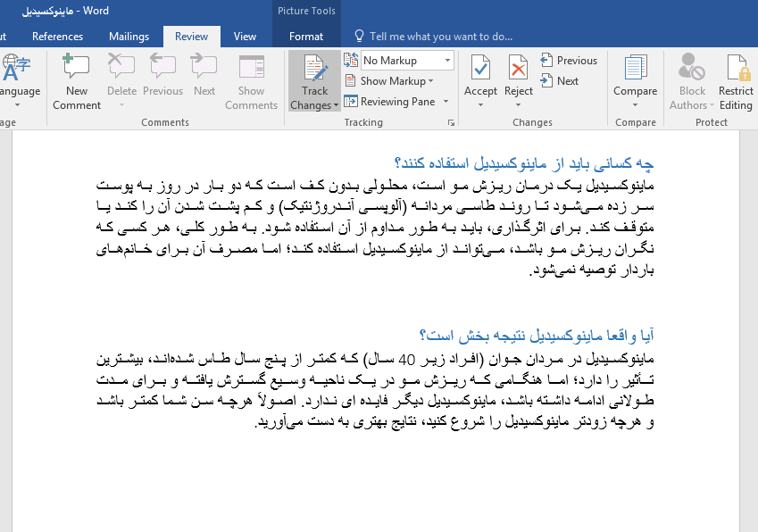Open Restrict Editing pane
Image resolution: width=758 pixels, height=532 pixels.
tap(736, 82)
